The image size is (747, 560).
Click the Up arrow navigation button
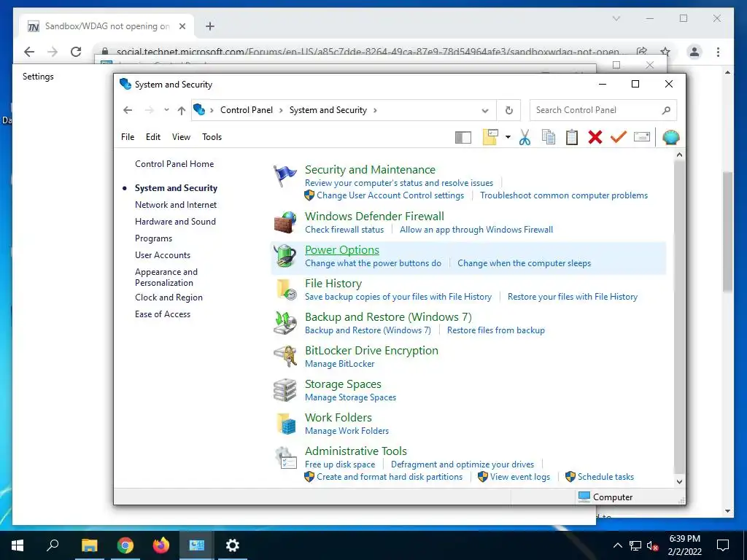[x=182, y=111]
